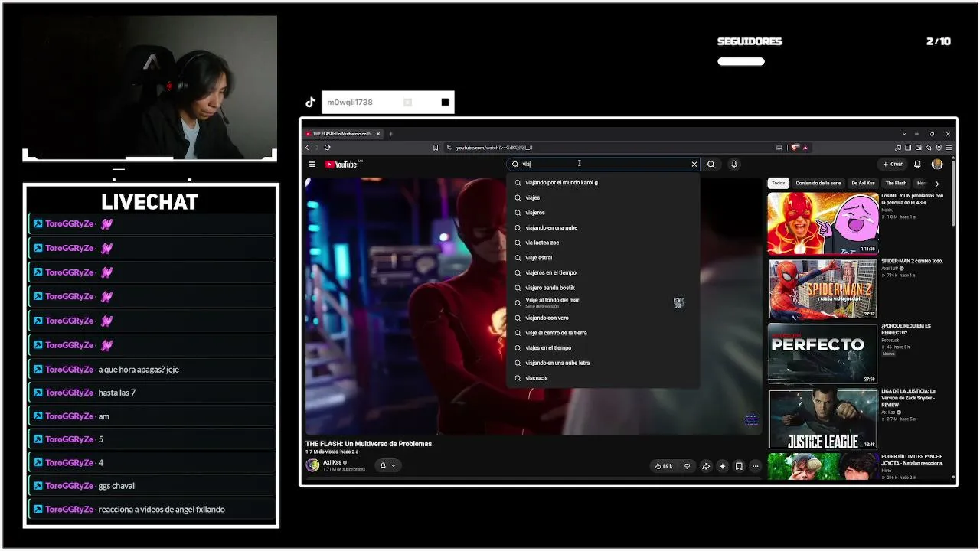
Task: Bookmark this page in the address bar
Action: [x=436, y=148]
